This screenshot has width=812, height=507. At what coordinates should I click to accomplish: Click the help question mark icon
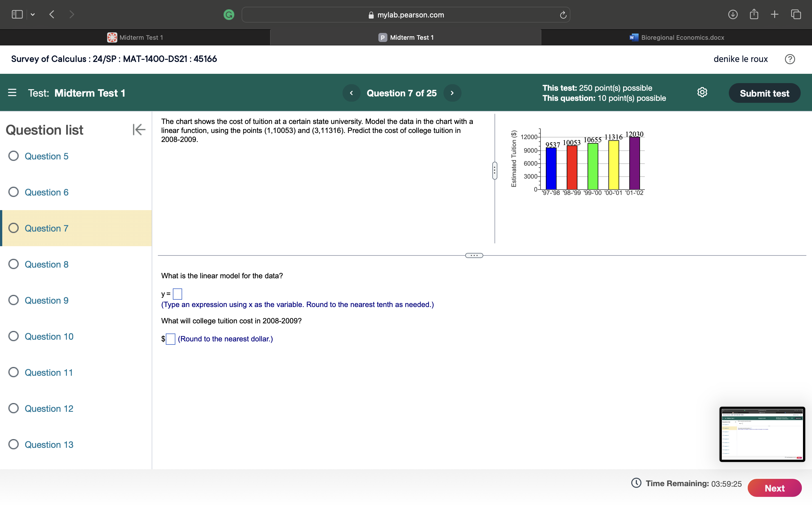click(x=789, y=59)
